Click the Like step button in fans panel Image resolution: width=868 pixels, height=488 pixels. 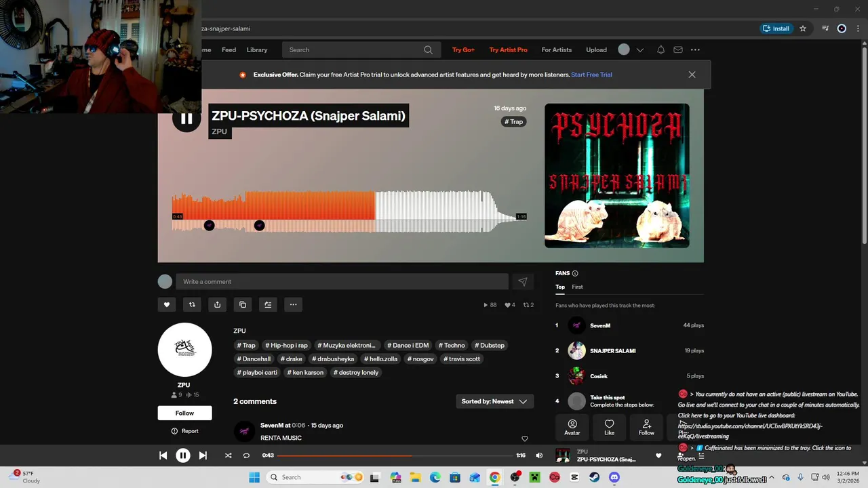(x=609, y=427)
